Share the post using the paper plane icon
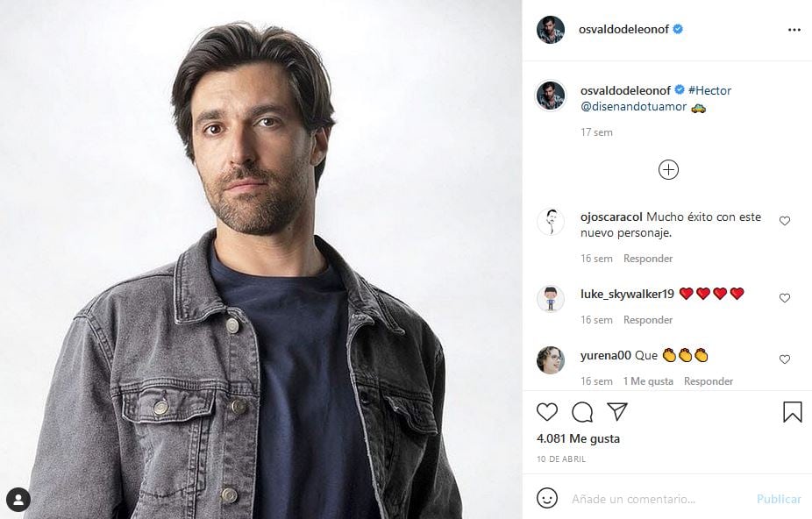812x519 pixels. (x=616, y=411)
